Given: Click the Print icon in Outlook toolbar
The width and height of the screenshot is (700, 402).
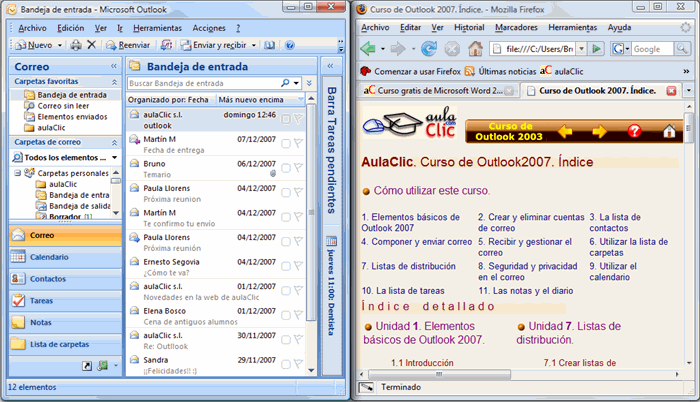Looking at the screenshot, I should pos(76,45).
